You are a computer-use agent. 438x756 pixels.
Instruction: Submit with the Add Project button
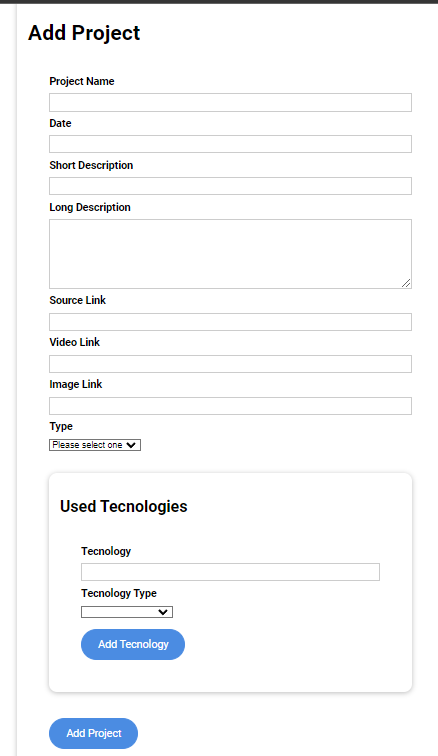pos(93,733)
